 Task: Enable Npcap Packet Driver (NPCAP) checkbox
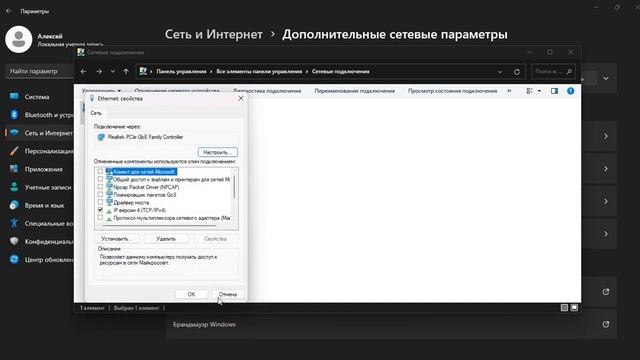coord(100,187)
